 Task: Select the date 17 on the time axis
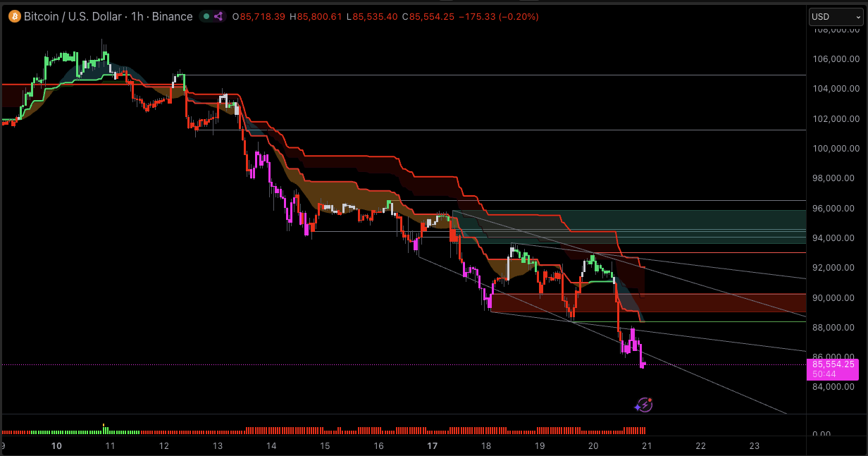click(x=432, y=446)
